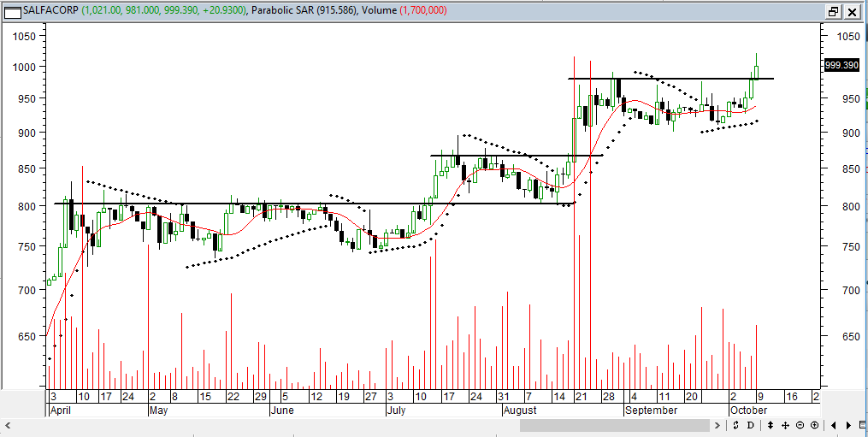Screen dimensions: 868x437
Task: Click the 800 label on right price axis
Action: (x=852, y=206)
